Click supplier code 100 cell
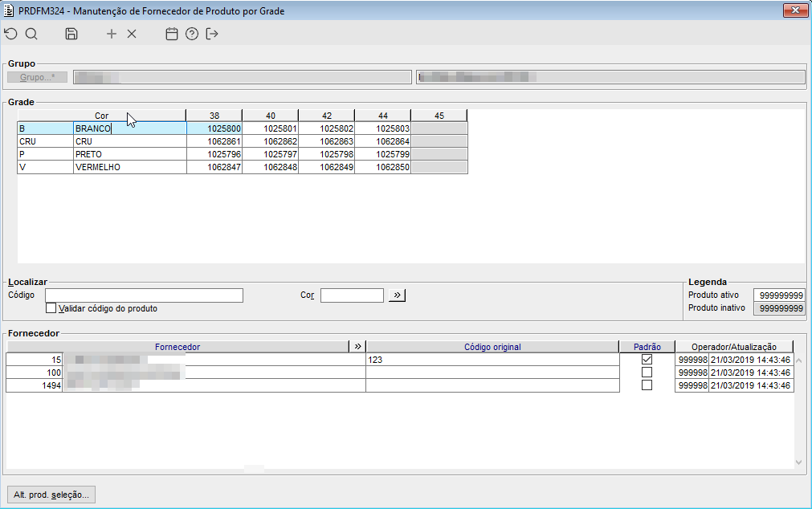Screen dimensions: 812x509 point(35,373)
